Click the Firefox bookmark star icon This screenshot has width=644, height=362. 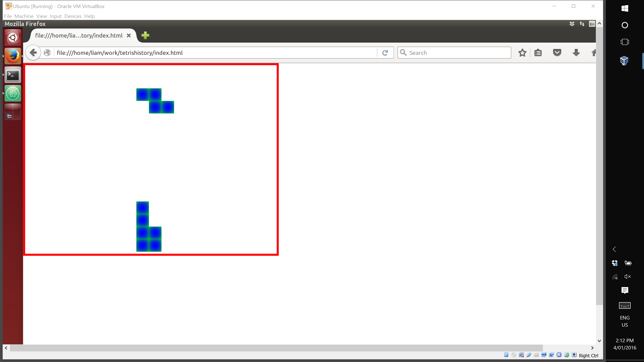tap(522, 53)
